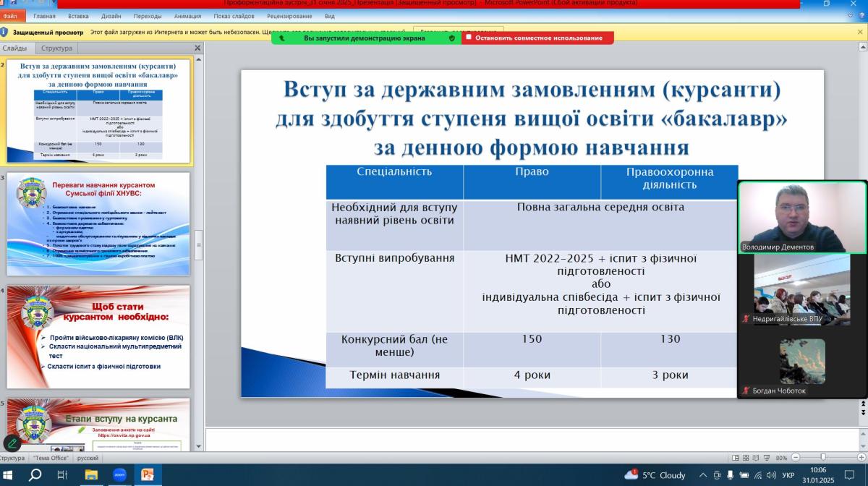Screen dimensions: 868x486
Task: Open File Explorer from the taskbar
Action: tap(92, 475)
